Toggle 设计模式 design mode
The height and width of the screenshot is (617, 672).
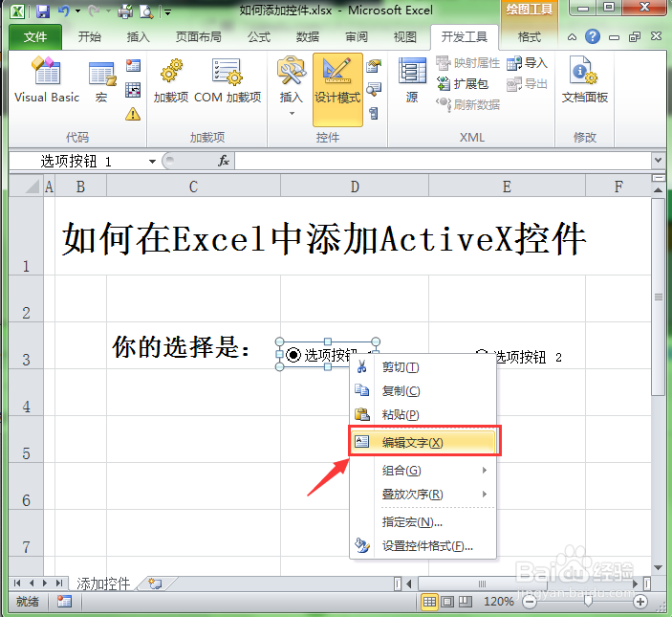pos(337,89)
